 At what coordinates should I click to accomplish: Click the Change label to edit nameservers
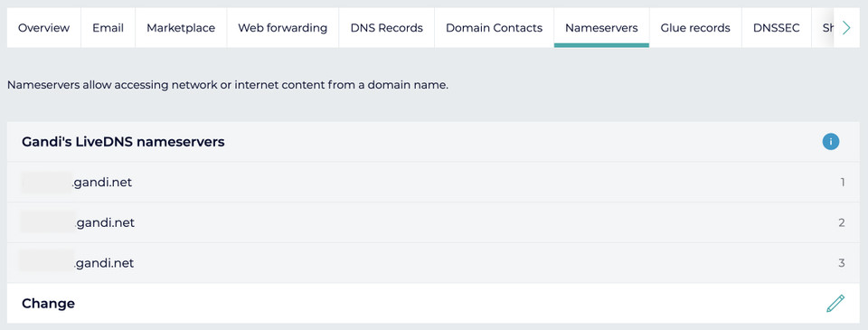click(x=48, y=304)
